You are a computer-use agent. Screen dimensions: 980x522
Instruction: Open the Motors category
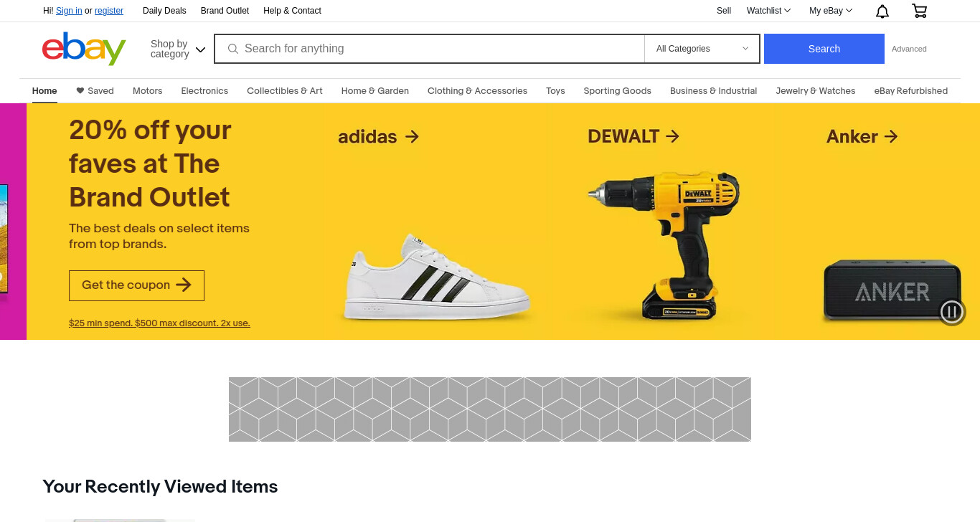[148, 91]
